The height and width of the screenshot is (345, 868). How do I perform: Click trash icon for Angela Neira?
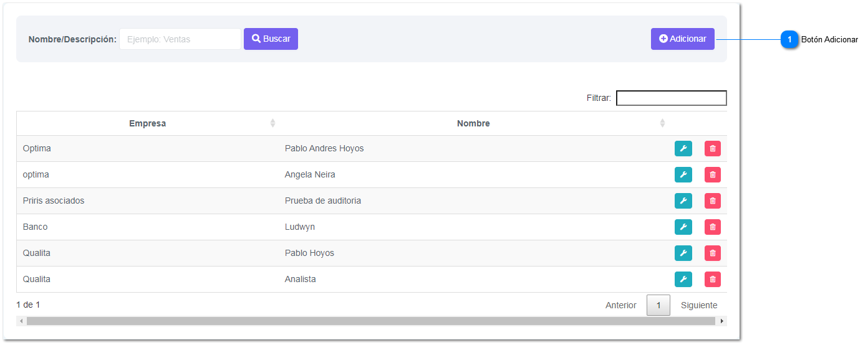tap(713, 175)
